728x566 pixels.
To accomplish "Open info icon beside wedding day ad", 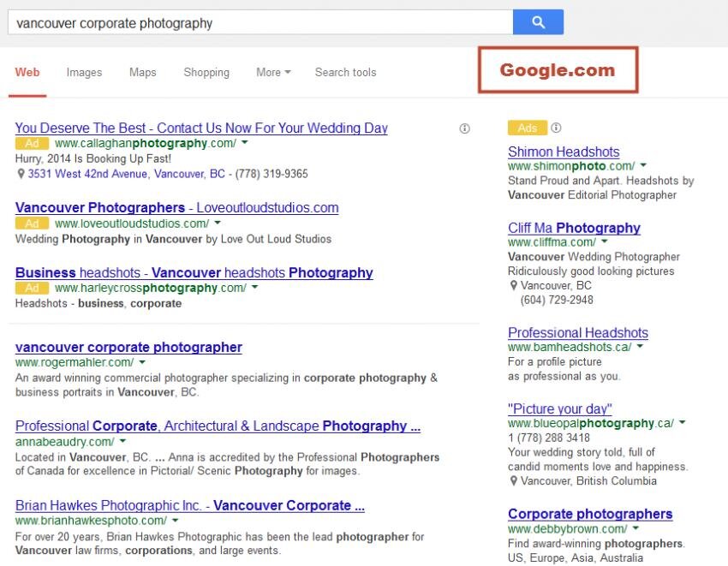I will (x=464, y=128).
